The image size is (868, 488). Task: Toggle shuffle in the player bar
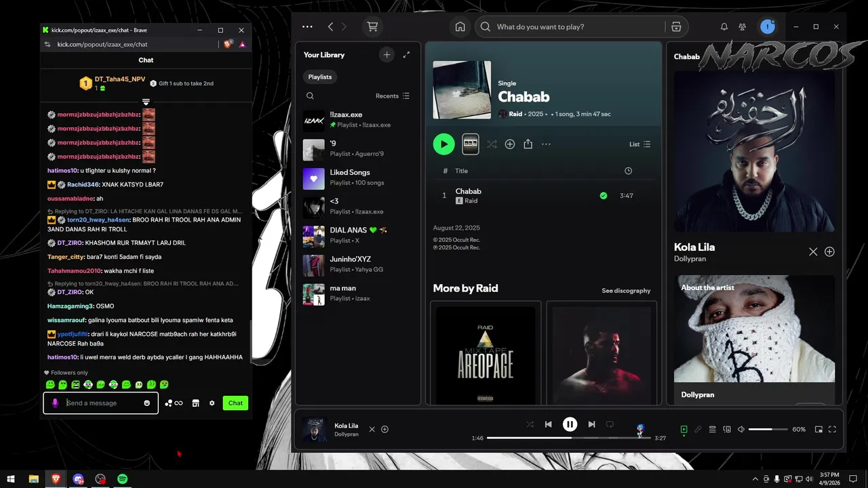530,424
